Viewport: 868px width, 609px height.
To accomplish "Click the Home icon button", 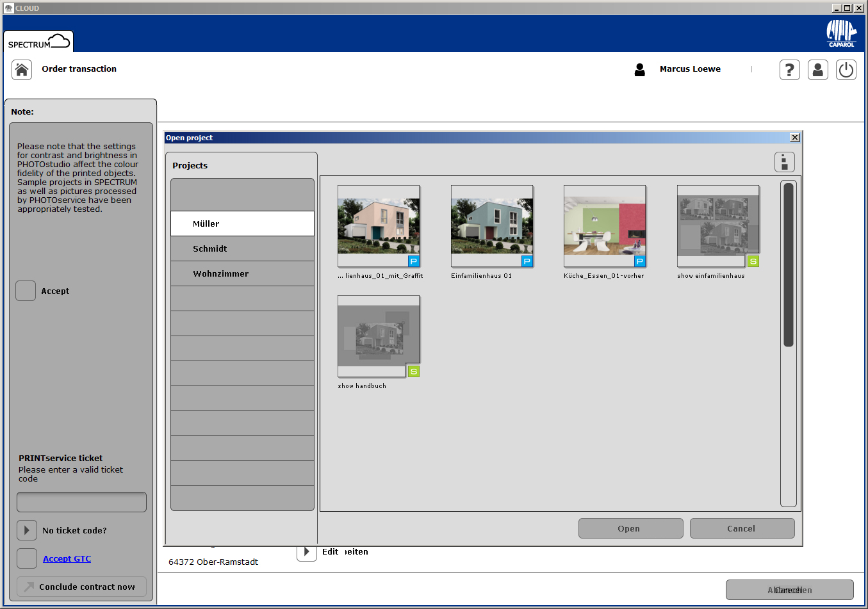I will [22, 70].
